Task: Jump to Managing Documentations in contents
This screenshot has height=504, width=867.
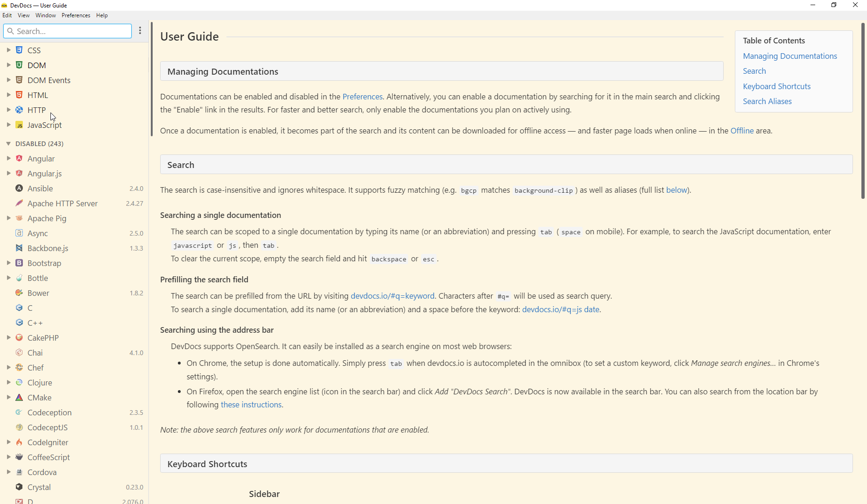Action: point(790,56)
